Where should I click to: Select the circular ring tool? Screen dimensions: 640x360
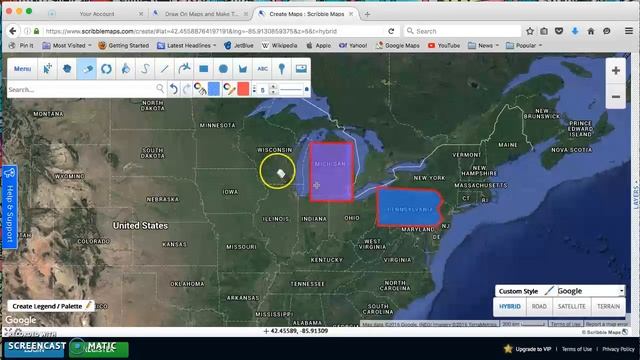[x=106, y=69]
